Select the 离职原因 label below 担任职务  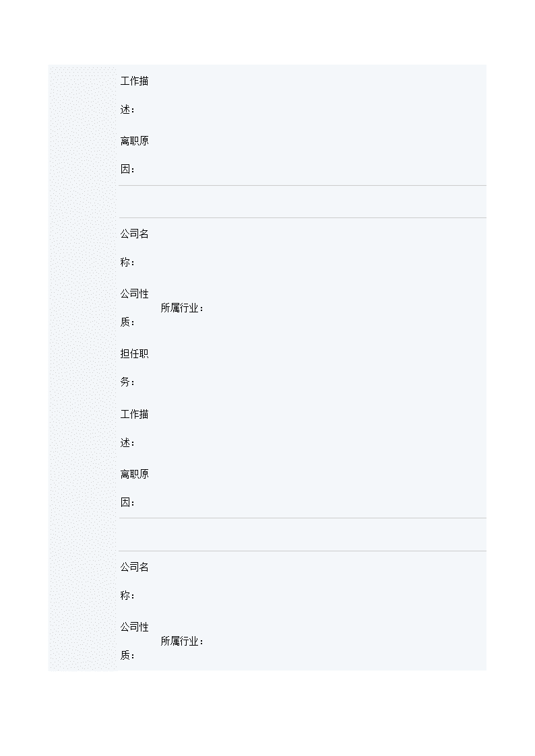[134, 488]
